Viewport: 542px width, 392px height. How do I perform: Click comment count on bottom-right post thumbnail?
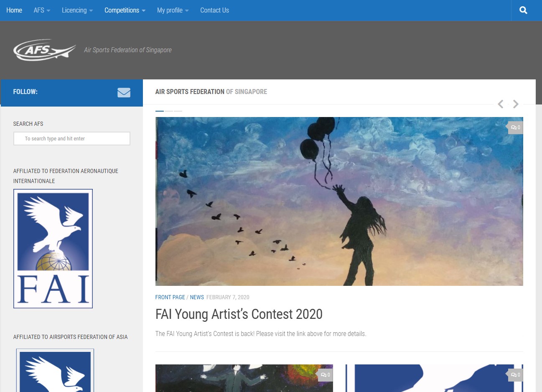pos(515,375)
